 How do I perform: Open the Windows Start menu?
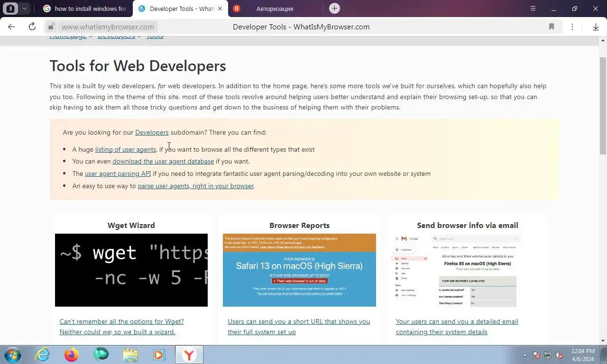pyautogui.click(x=12, y=355)
